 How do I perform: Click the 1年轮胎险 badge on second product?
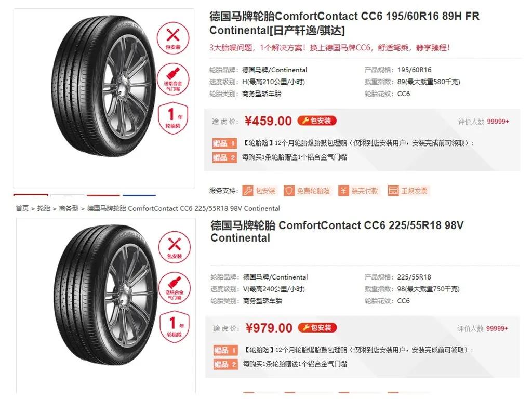(x=175, y=326)
